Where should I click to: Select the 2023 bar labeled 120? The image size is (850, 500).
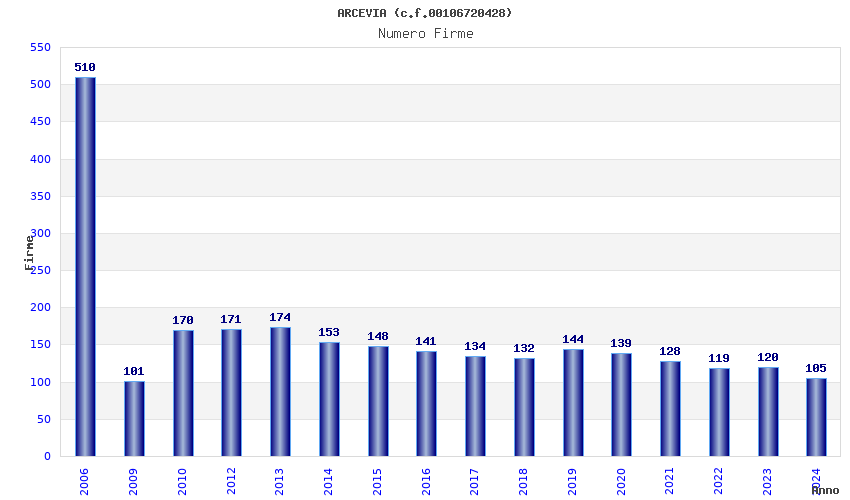pos(768,412)
